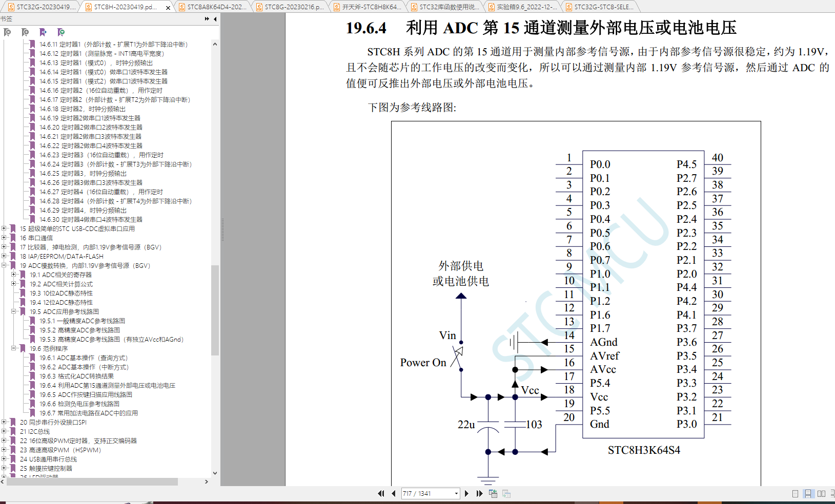Click bookmark icon beside 14.6.30 定时器4做串口4波特率发生器
Viewport: 835px width, 504px height.
pos(32,220)
